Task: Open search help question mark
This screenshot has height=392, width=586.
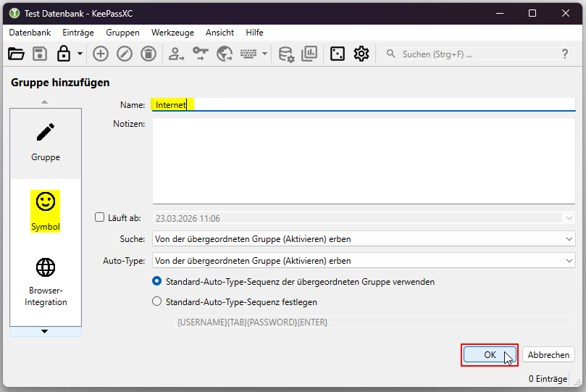Action: 565,54
